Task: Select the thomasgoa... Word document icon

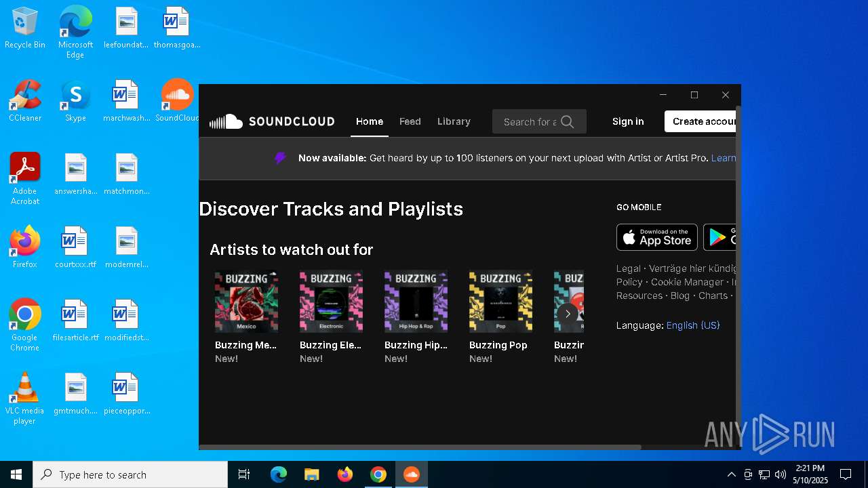Action: tap(177, 28)
